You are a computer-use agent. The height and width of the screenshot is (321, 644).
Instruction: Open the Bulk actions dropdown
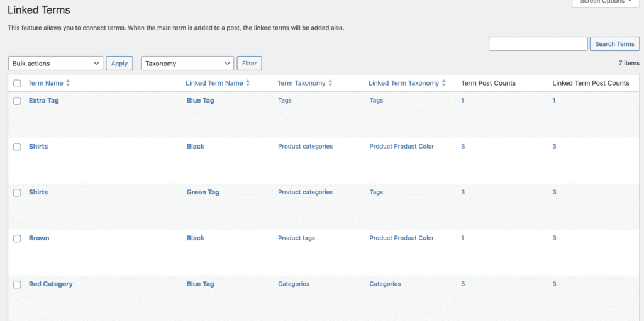point(55,64)
